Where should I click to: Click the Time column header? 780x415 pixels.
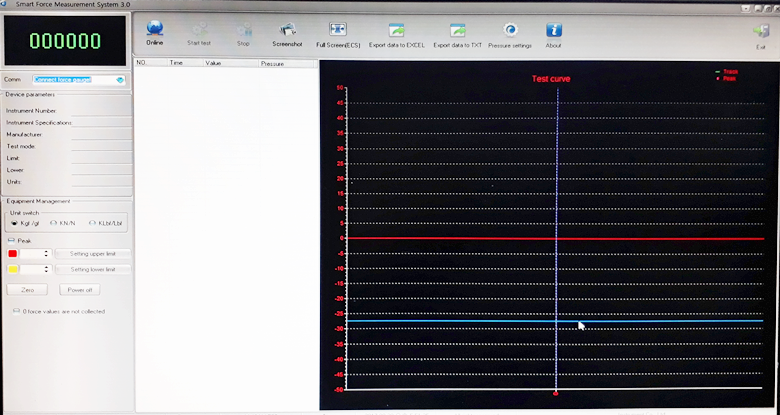click(185, 63)
